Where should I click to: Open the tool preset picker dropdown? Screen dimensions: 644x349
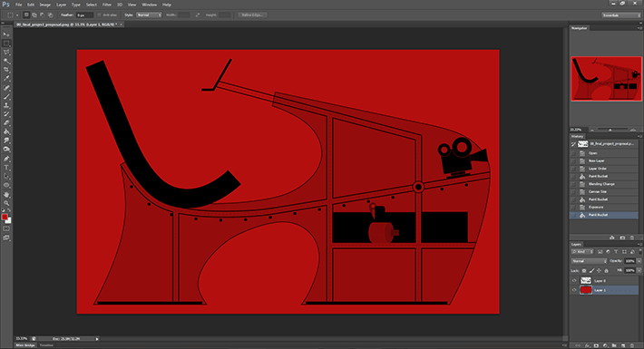(17, 15)
